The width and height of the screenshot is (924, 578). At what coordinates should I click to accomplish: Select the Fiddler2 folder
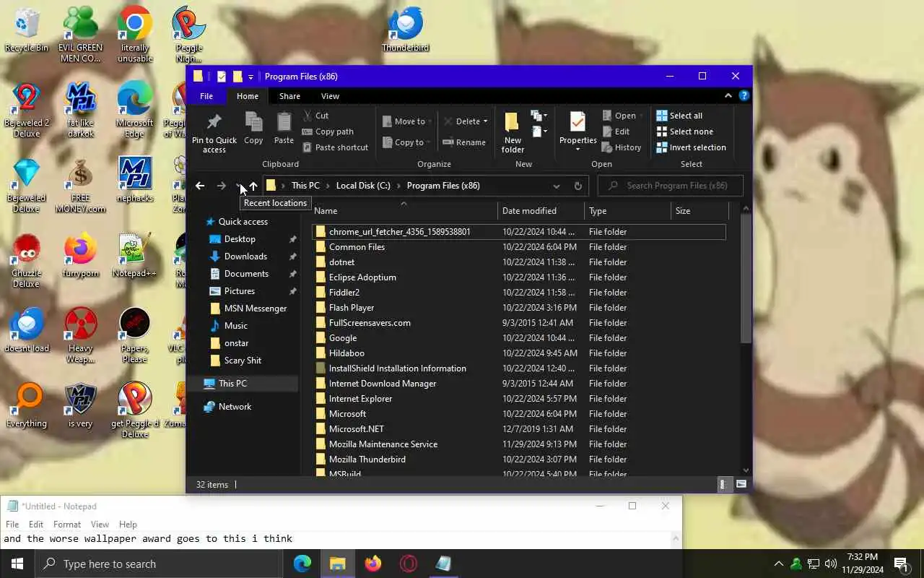point(519,293)
